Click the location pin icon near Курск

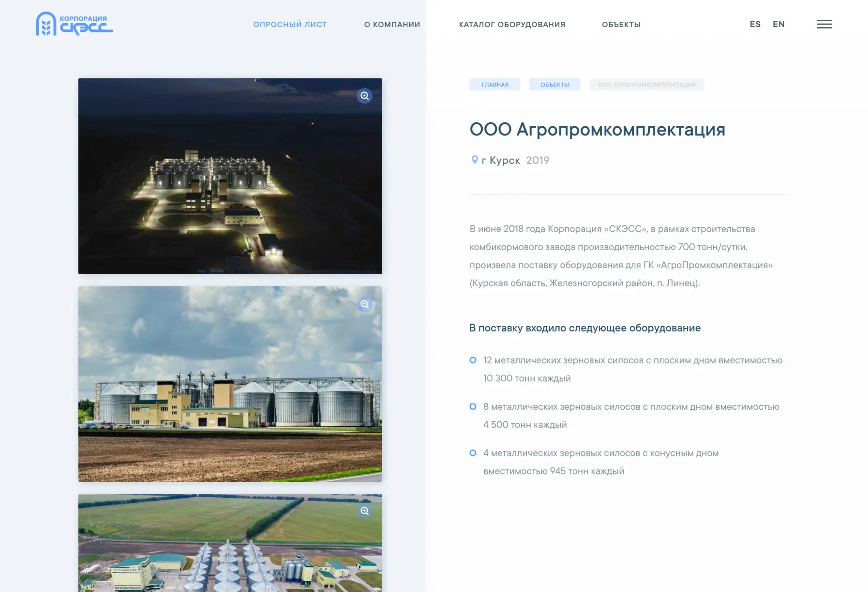[x=475, y=160]
